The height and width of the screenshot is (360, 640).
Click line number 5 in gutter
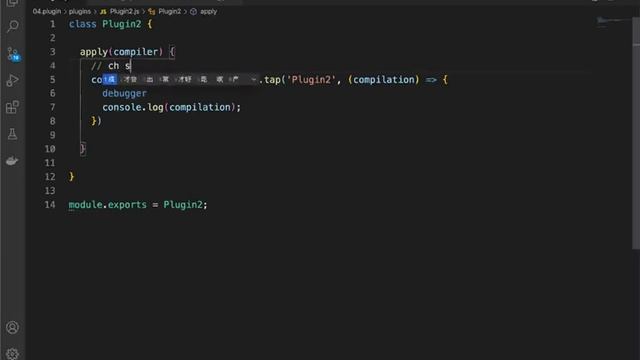(x=52, y=80)
